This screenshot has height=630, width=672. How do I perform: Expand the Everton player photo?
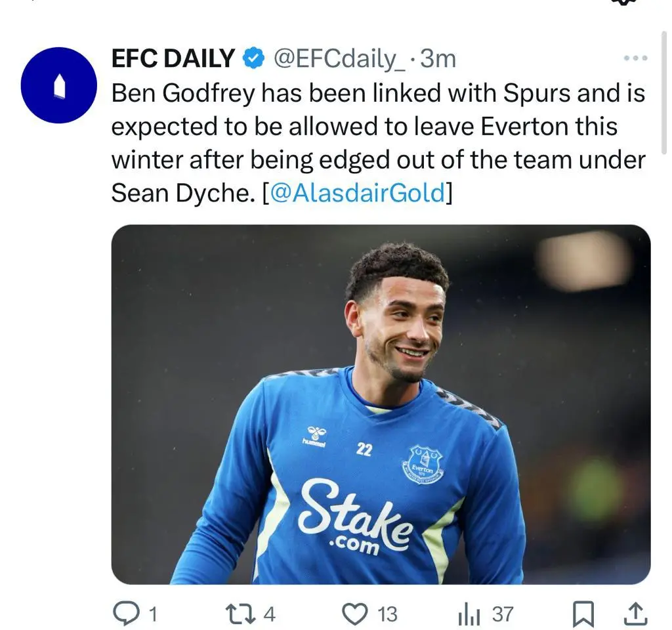coord(381,404)
